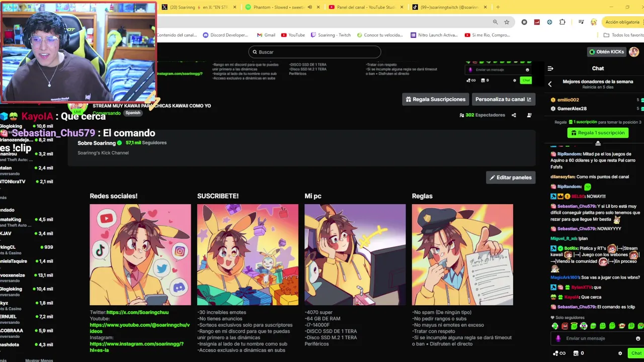Open the instagram.com/soarinngg link
This screenshot has height=362, width=644.
point(137,347)
